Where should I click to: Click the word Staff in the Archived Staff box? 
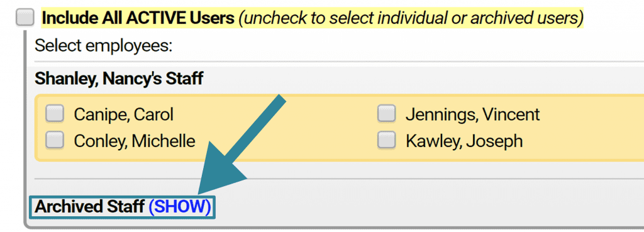click(x=123, y=207)
